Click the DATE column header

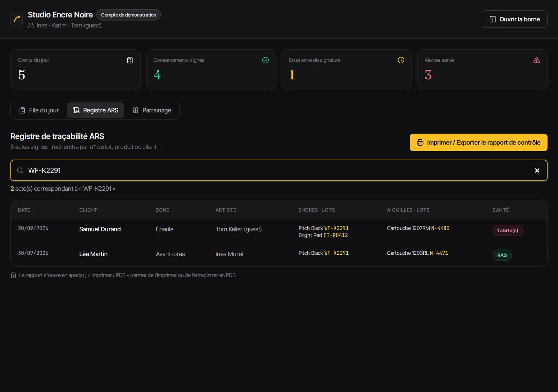tap(24, 210)
